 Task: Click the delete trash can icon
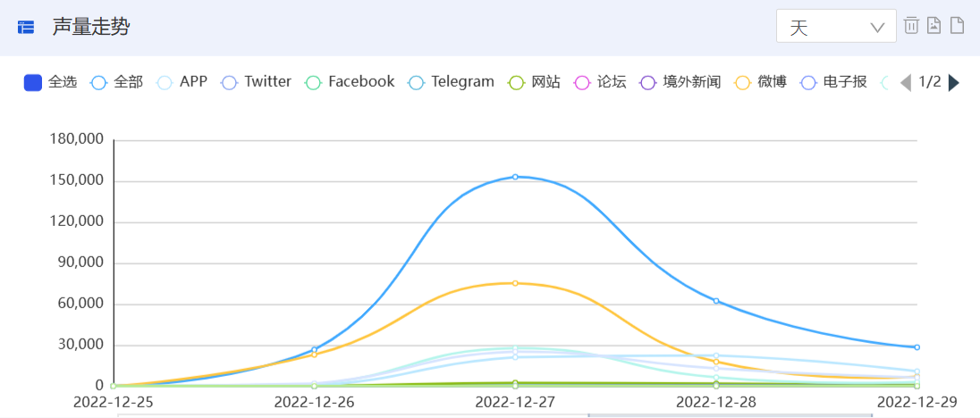(x=912, y=26)
